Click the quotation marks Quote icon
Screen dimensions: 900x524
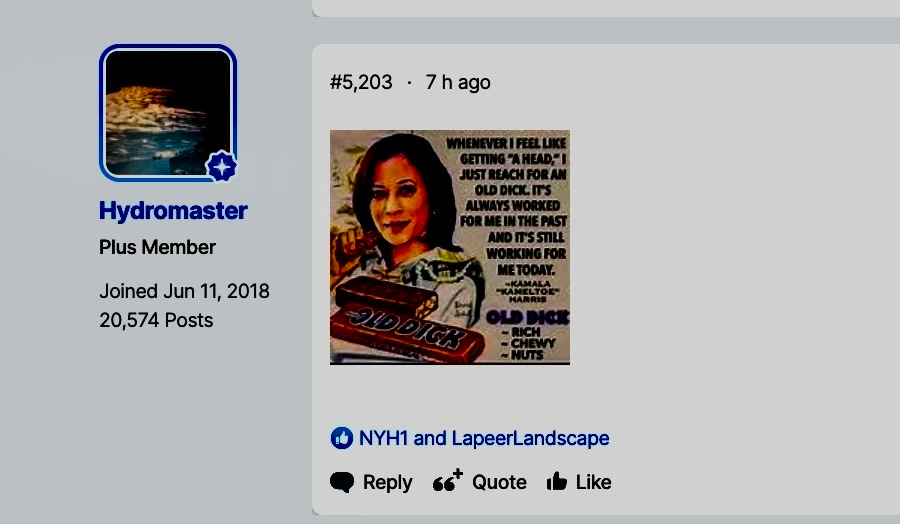point(448,481)
